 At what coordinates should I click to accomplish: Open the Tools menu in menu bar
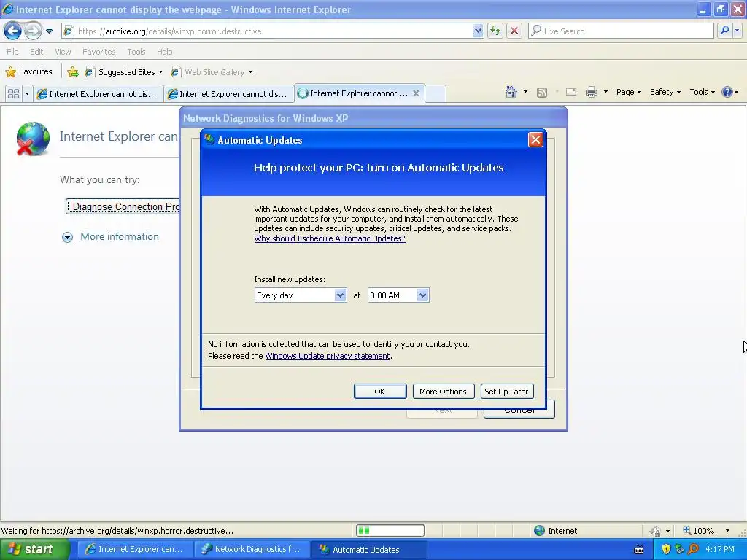[136, 52]
